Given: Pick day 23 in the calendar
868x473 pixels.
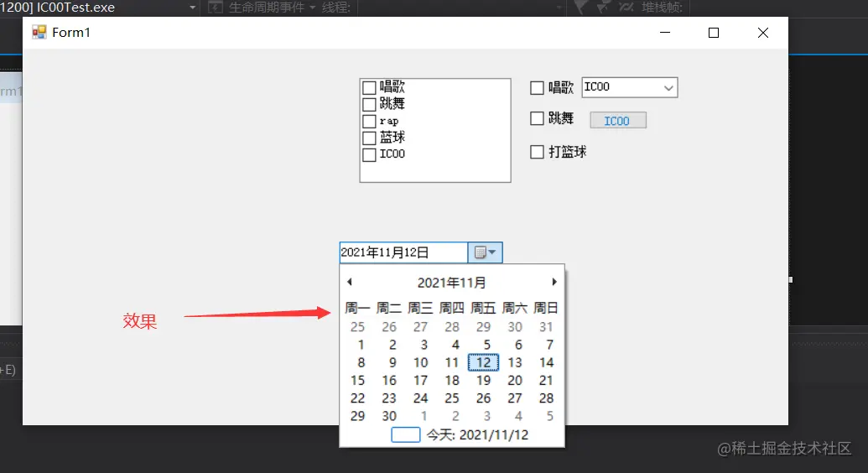Looking at the screenshot, I should click(x=389, y=398).
